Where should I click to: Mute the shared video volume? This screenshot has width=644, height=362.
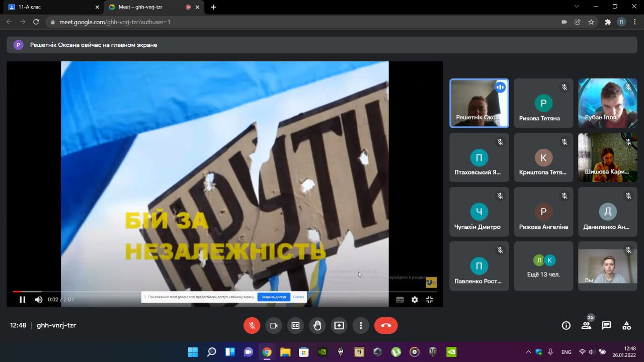[x=39, y=300]
